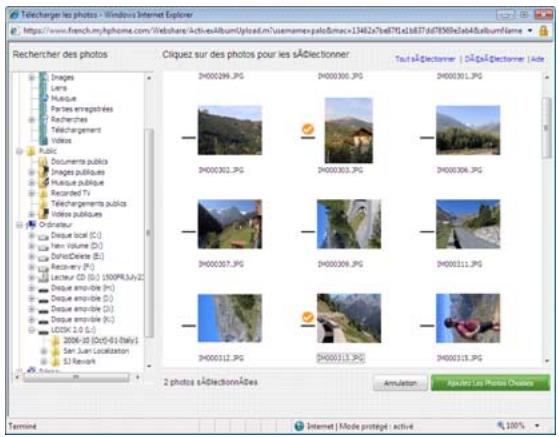
Task: Click the Ordinateur computer icon
Action: [x=31, y=225]
